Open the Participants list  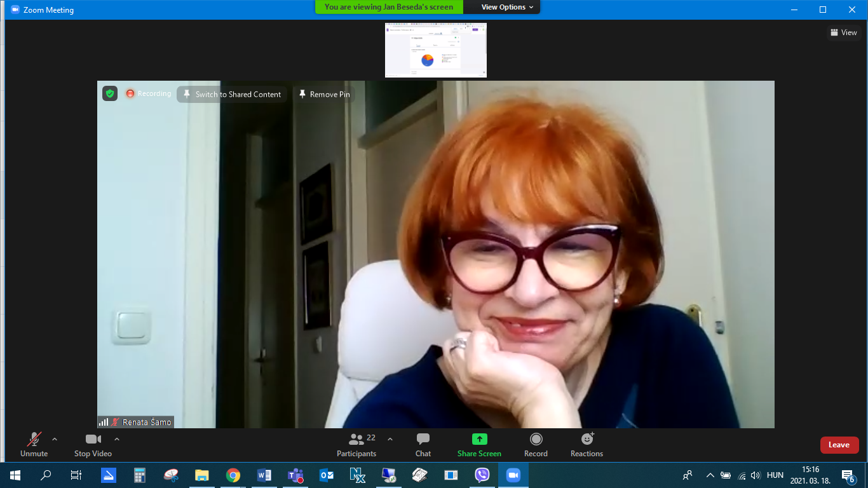click(x=356, y=445)
